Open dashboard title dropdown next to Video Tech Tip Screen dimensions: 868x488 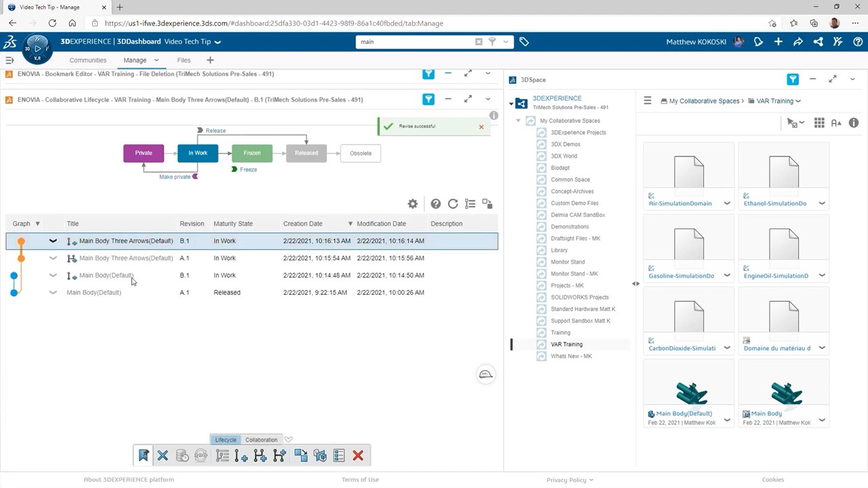(218, 42)
